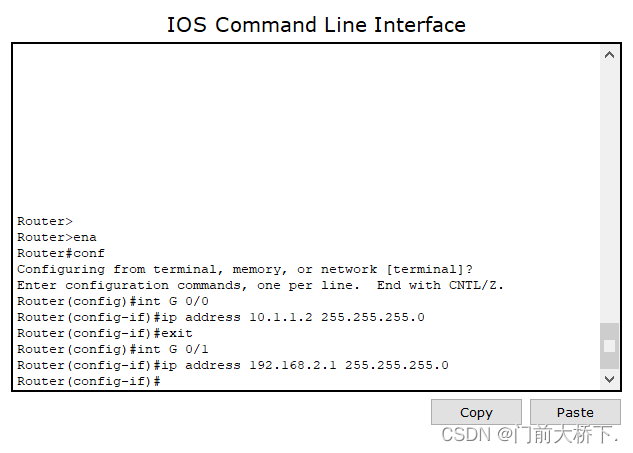Click the 'ip address 10.1.1.2' command line
The width and height of the screenshot is (633, 453).
coord(221,317)
